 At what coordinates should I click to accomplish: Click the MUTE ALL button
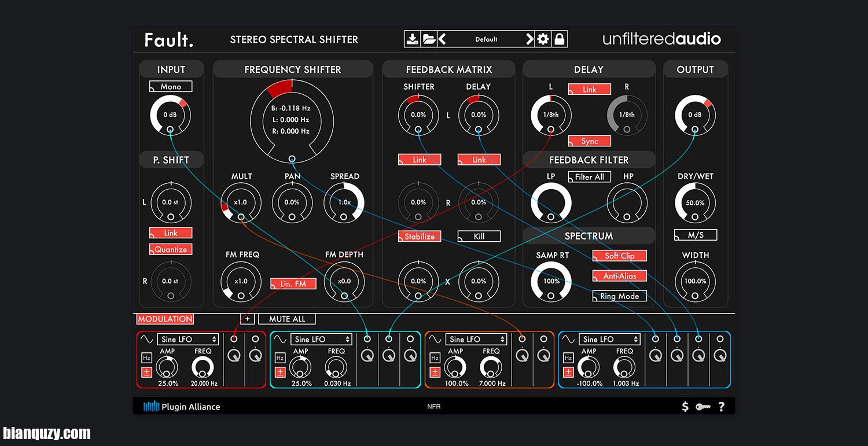click(x=287, y=319)
